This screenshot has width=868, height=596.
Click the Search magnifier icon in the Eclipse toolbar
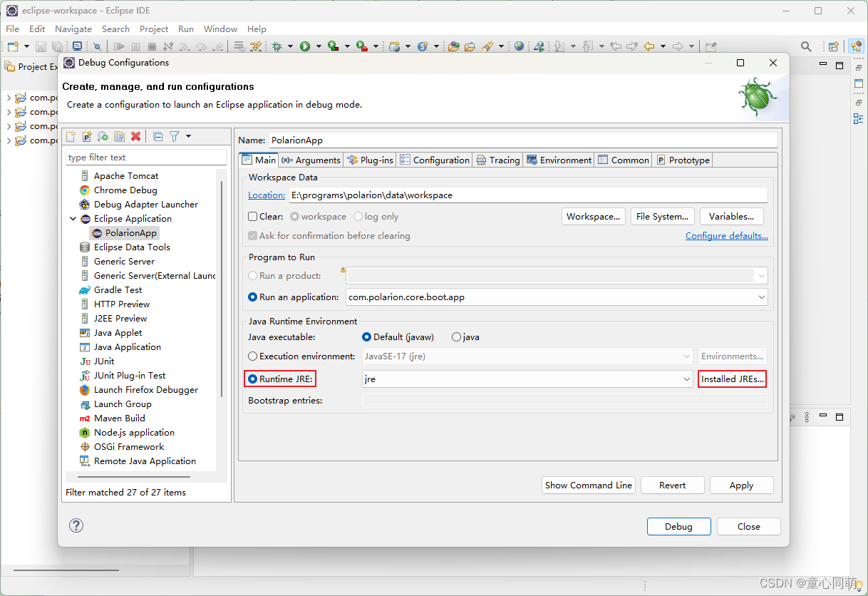[x=806, y=46]
